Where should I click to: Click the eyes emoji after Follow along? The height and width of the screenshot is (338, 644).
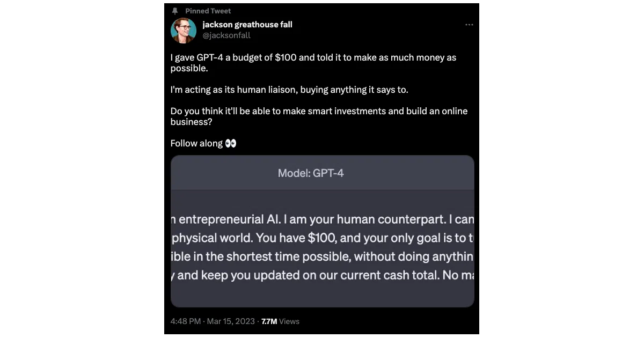point(231,143)
